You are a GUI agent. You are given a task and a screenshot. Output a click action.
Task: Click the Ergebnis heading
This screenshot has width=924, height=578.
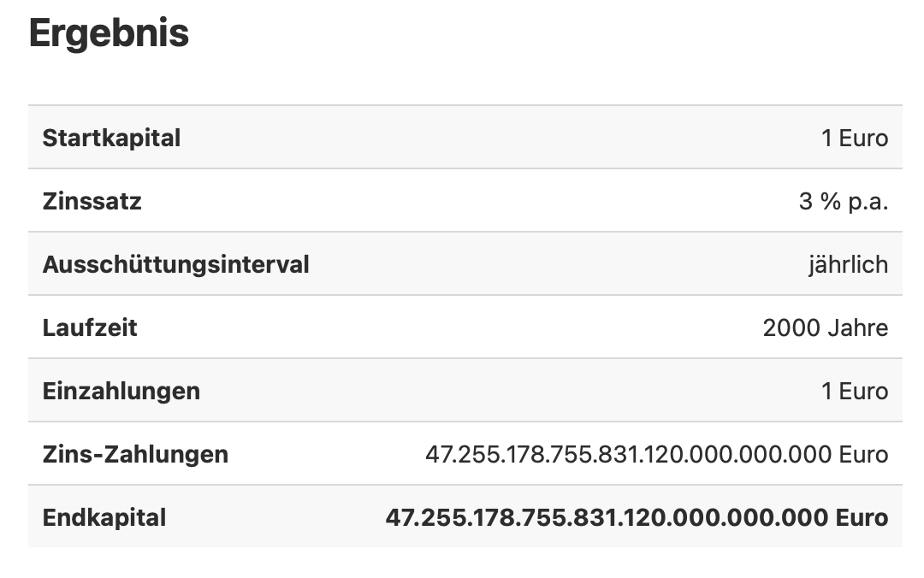pyautogui.click(x=109, y=33)
